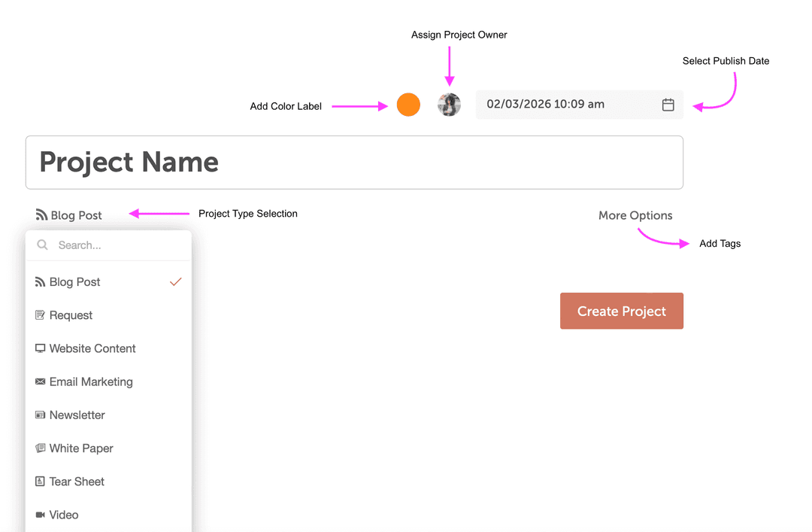Click the Video camera icon

41,515
